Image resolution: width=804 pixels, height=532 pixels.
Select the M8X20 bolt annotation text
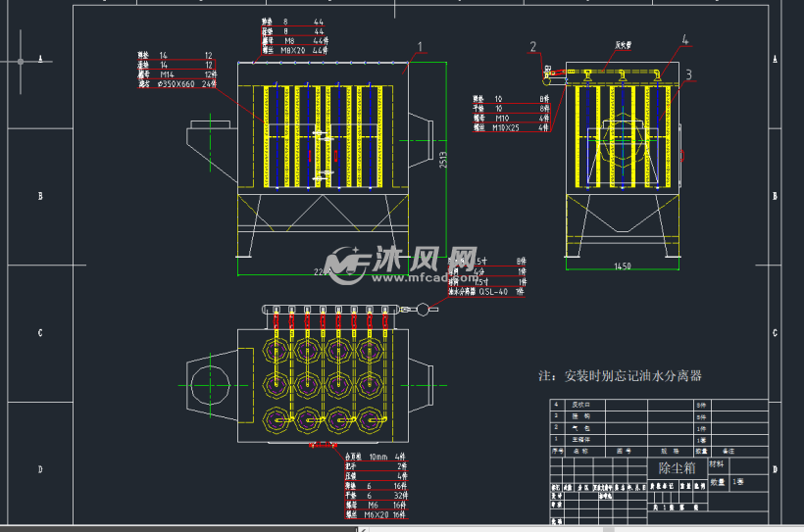[295, 50]
